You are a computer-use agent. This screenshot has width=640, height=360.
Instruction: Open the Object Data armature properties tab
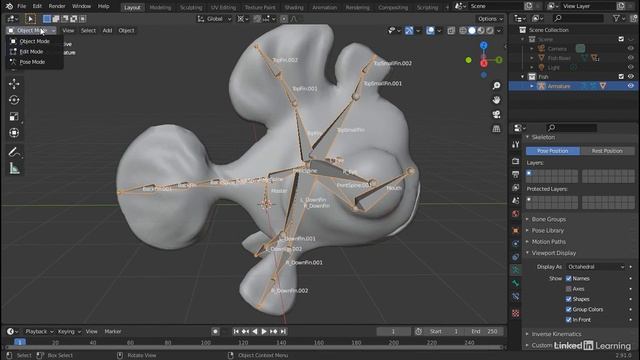tap(516, 270)
